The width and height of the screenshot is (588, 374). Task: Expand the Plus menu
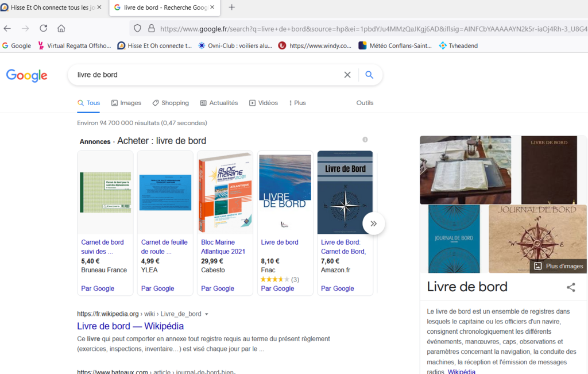(297, 103)
